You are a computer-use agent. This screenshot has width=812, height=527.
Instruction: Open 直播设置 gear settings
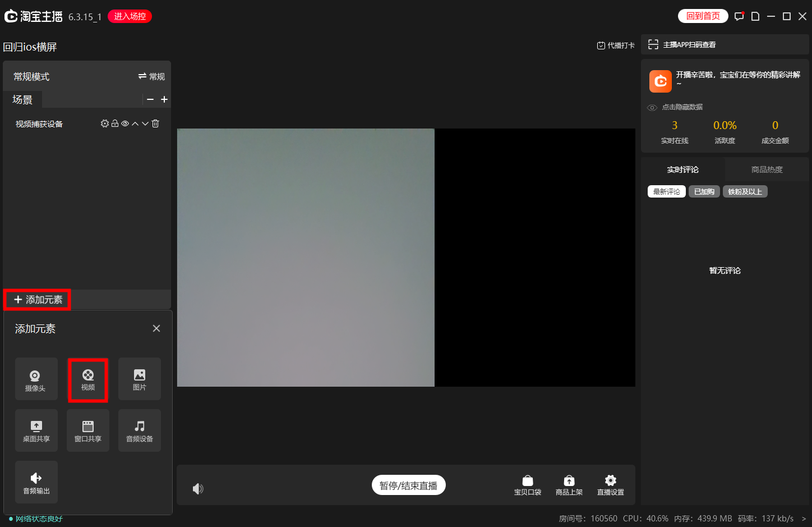click(611, 485)
